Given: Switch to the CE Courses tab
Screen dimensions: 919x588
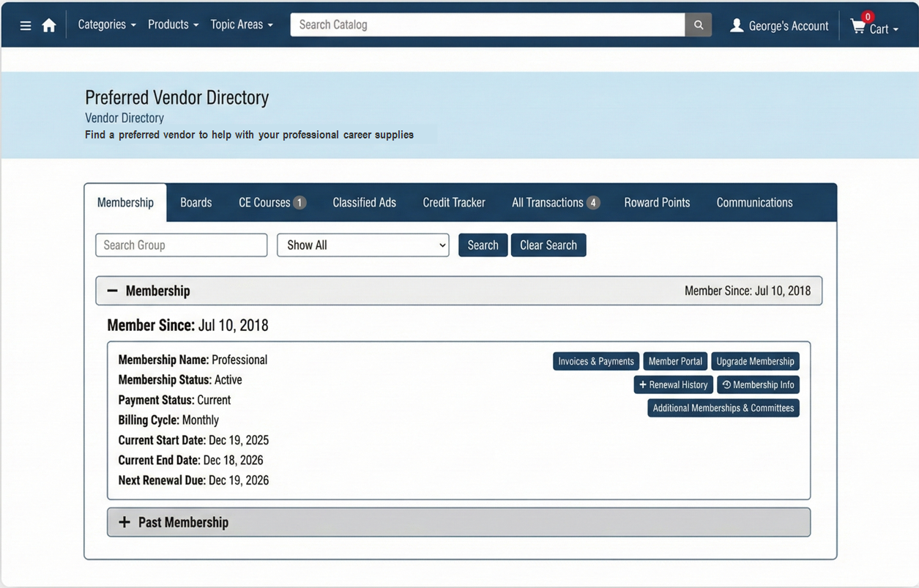Looking at the screenshot, I should coord(272,203).
